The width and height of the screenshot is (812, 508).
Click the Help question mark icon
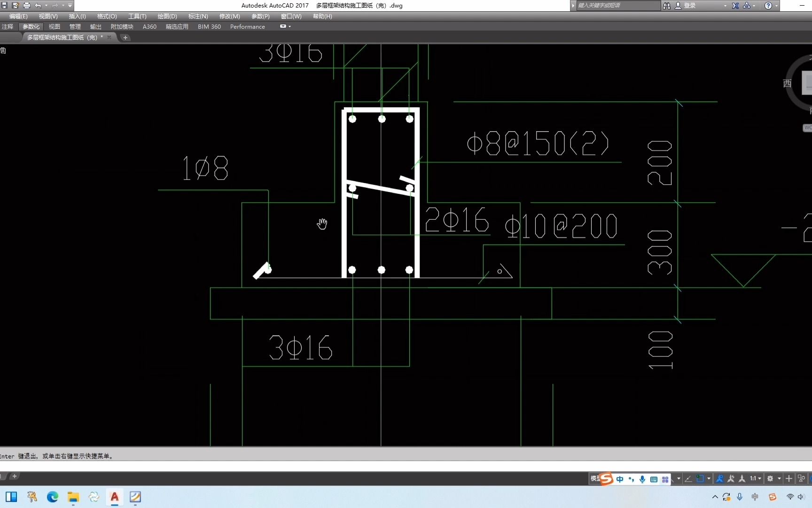click(768, 6)
